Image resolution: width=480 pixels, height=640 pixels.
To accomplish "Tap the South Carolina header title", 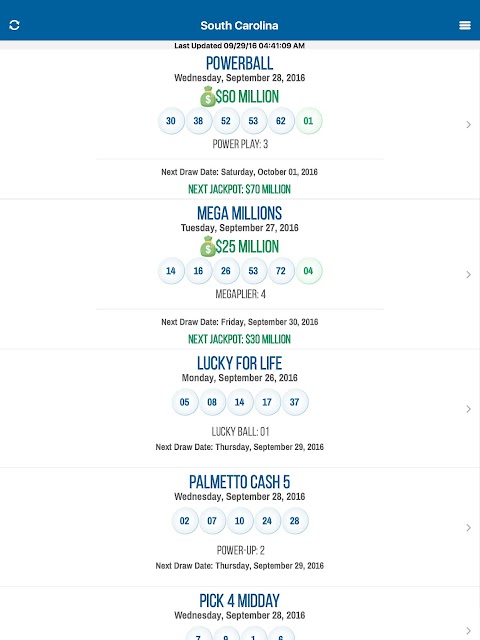I will click(x=240, y=25).
